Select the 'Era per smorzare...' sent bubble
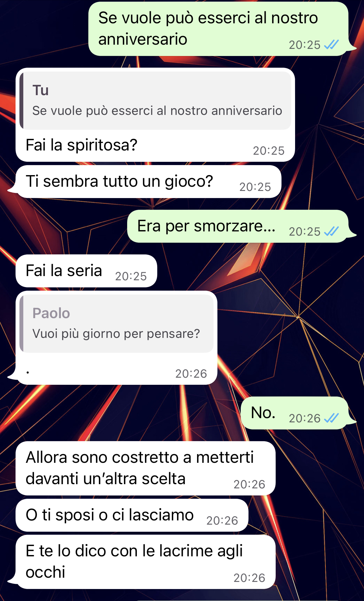The height and width of the screenshot is (601, 364). (x=238, y=226)
